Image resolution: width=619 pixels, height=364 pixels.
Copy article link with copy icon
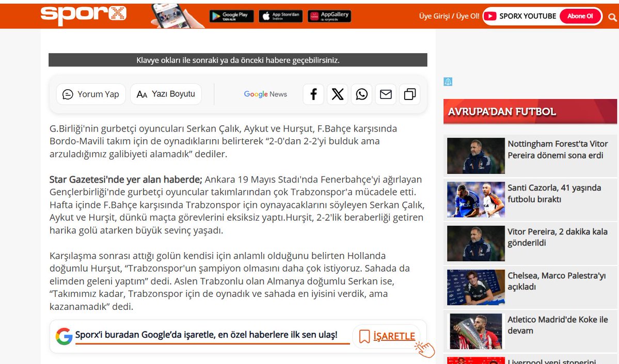(x=410, y=94)
